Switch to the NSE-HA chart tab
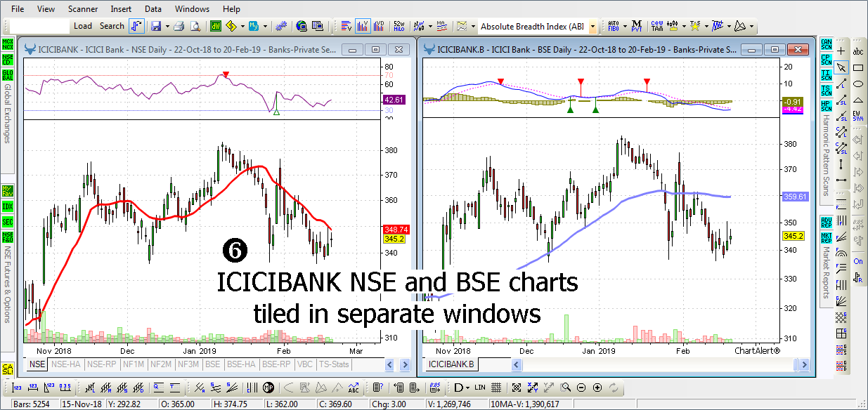The image size is (868, 410). (x=66, y=364)
